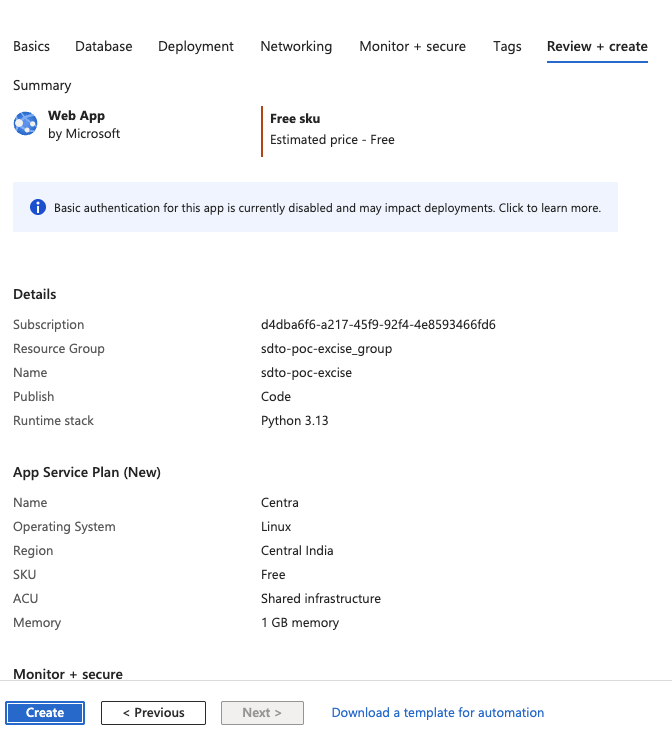Screen dimensions: 672x734
Task: Select the Region value Central India
Action: (x=297, y=550)
